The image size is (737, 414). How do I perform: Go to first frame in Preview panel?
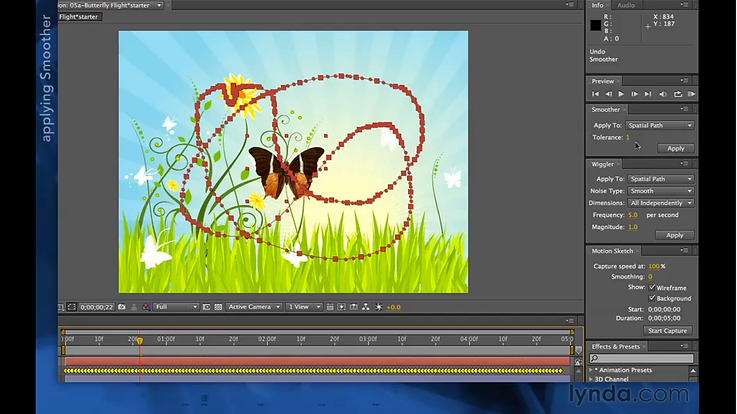point(596,94)
